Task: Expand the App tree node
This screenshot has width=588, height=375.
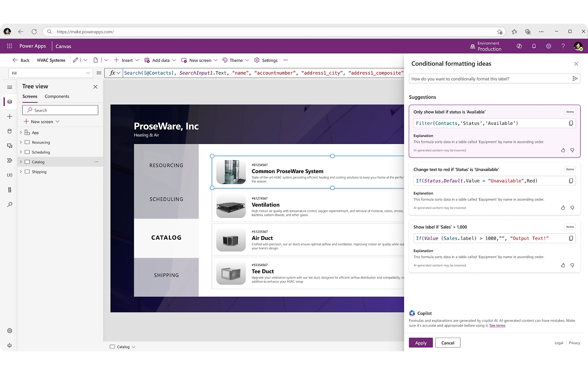Action: click(x=21, y=133)
